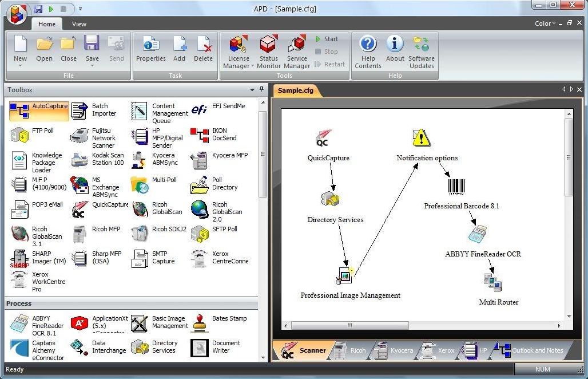This screenshot has height=379, width=588.
Task: Select Knowledge Package Loader component
Action: pos(37,162)
